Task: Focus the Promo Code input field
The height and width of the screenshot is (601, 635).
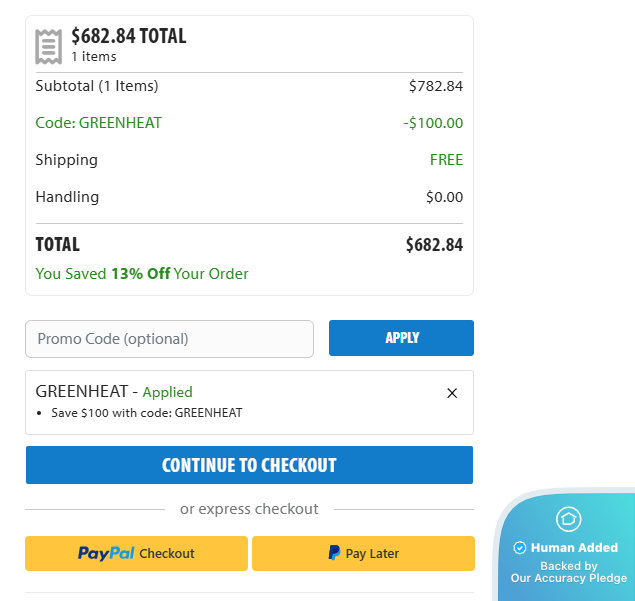Action: pyautogui.click(x=169, y=338)
